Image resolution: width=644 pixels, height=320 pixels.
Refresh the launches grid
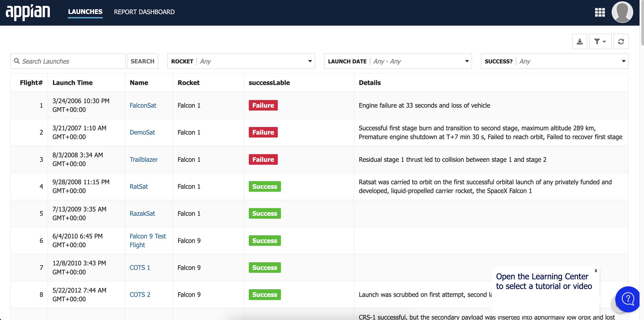pyautogui.click(x=621, y=42)
